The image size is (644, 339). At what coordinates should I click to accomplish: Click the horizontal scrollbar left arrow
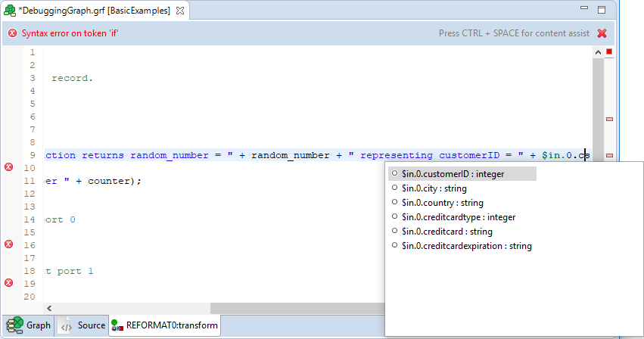click(50, 308)
